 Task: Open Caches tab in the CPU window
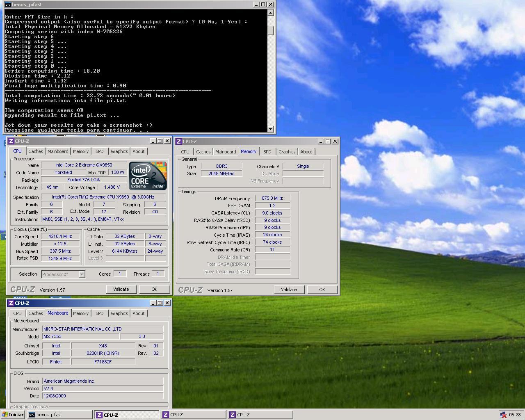tap(35, 151)
